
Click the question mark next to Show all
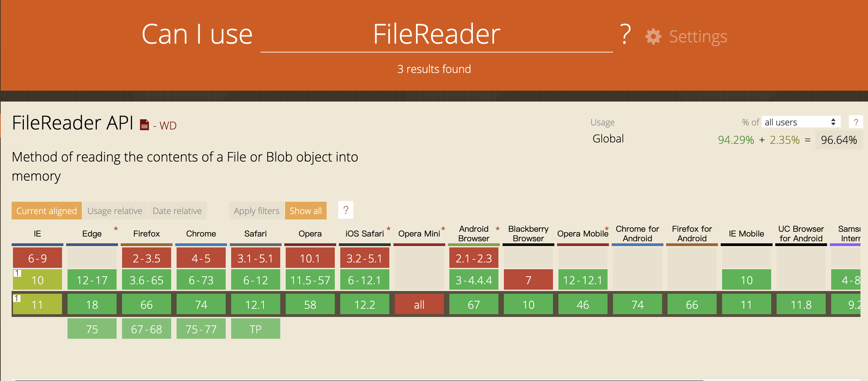pyautogui.click(x=346, y=210)
